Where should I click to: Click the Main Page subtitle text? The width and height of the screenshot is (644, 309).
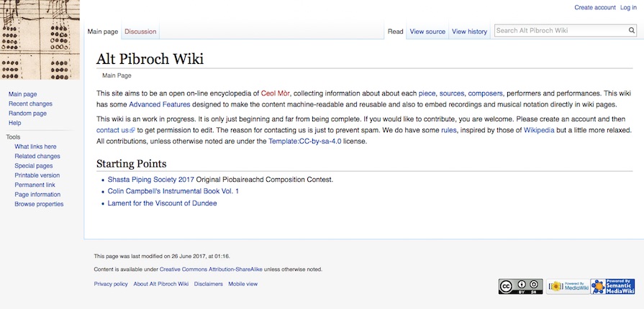click(x=117, y=75)
